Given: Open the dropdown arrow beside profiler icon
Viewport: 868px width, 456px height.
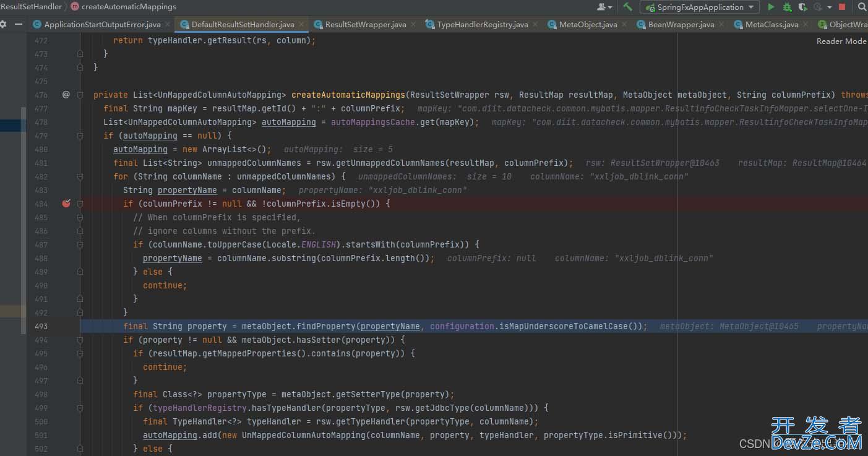Looking at the screenshot, I should [829, 7].
